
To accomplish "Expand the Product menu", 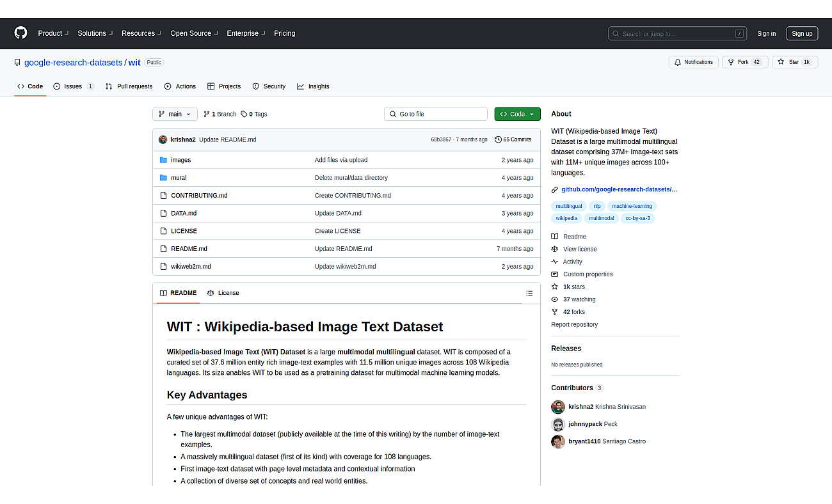I will 52,33.
